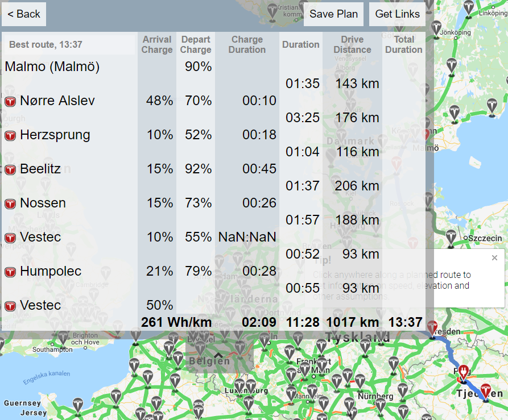Click the Drive Distance column header
Image resolution: width=508 pixels, height=420 pixels.
(x=352, y=44)
